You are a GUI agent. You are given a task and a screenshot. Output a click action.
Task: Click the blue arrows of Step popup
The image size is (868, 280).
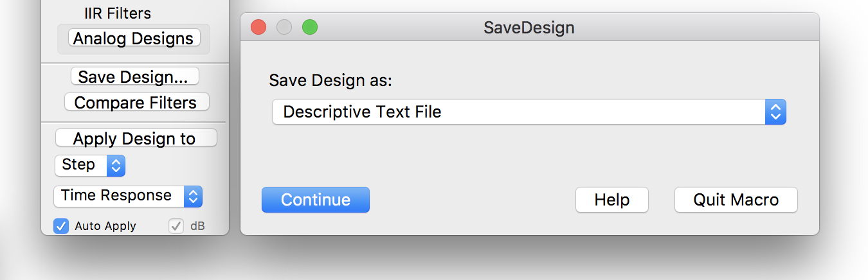pos(116,165)
